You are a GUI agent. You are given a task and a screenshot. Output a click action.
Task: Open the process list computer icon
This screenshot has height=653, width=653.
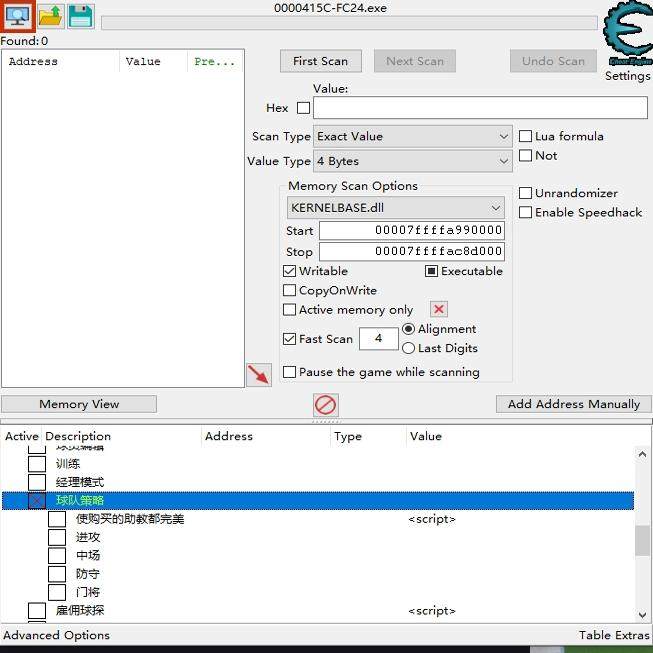[x=17, y=16]
